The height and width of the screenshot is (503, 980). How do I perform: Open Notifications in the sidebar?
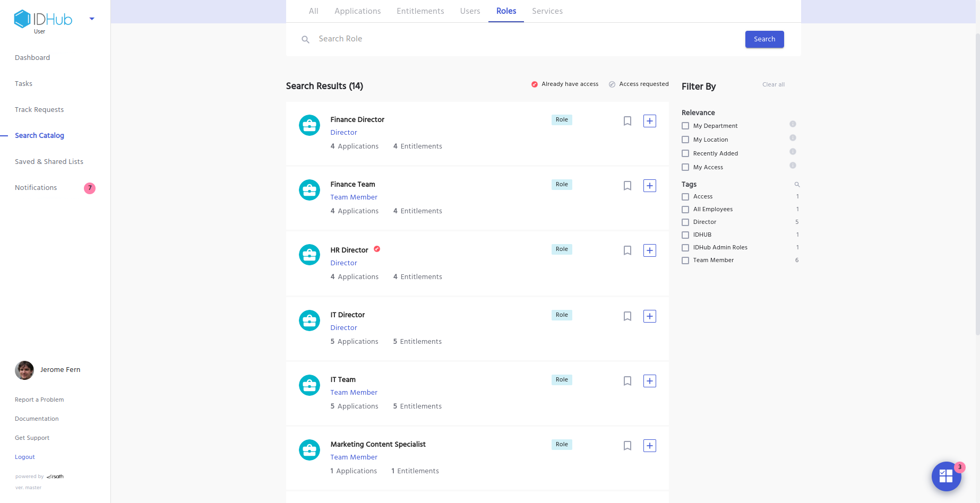coord(36,188)
